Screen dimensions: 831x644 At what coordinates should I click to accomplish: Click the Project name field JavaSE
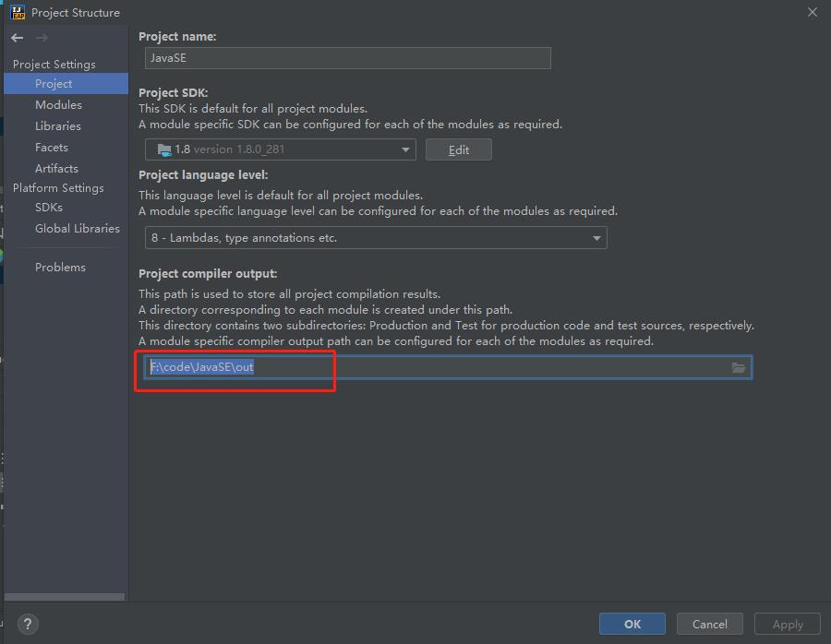[348, 58]
